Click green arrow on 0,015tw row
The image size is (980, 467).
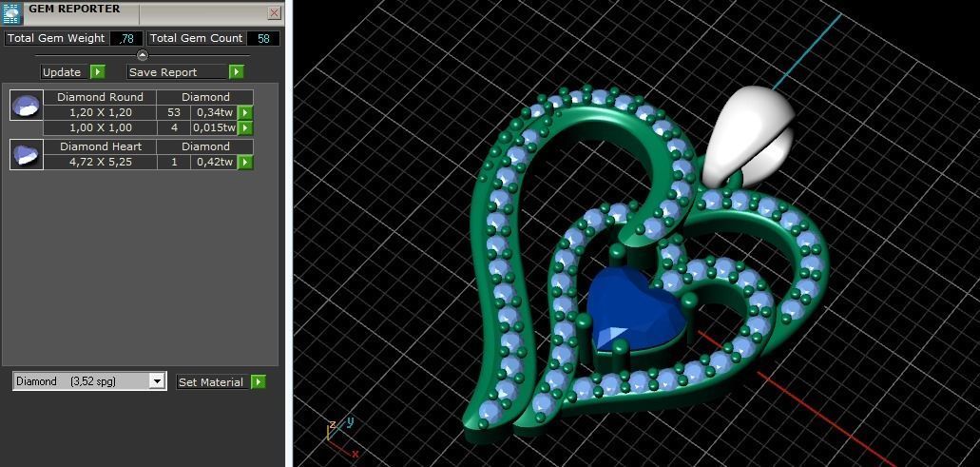point(245,127)
